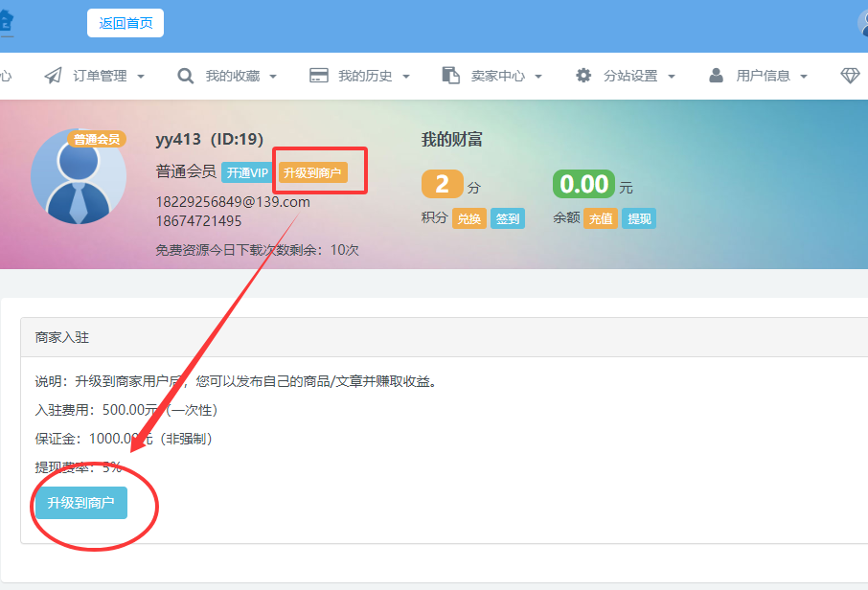The width and height of the screenshot is (868, 590).
Task: Click the gear icon beside 分站设置
Action: coord(583,76)
